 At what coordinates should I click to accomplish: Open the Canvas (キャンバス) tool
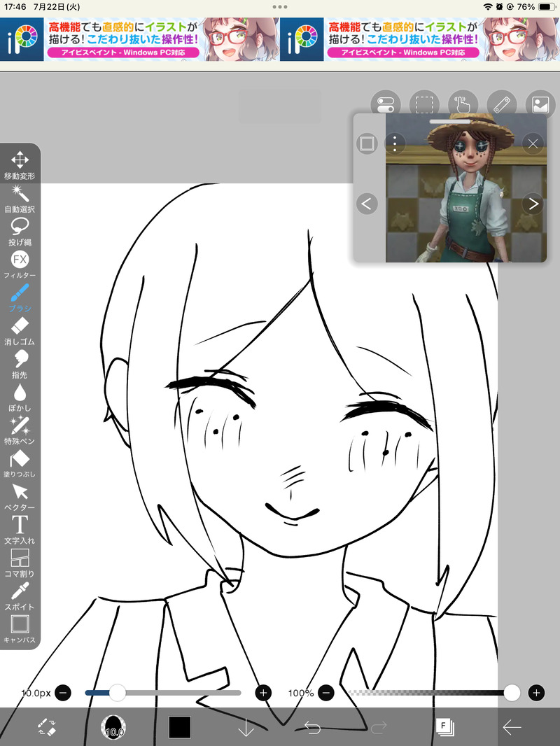pos(20,629)
